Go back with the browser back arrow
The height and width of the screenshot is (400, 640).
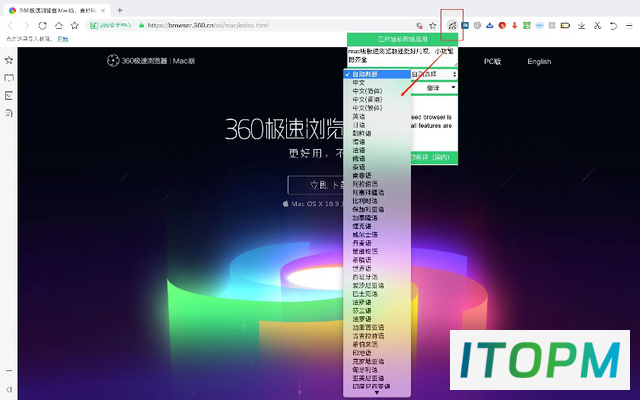pos(11,25)
